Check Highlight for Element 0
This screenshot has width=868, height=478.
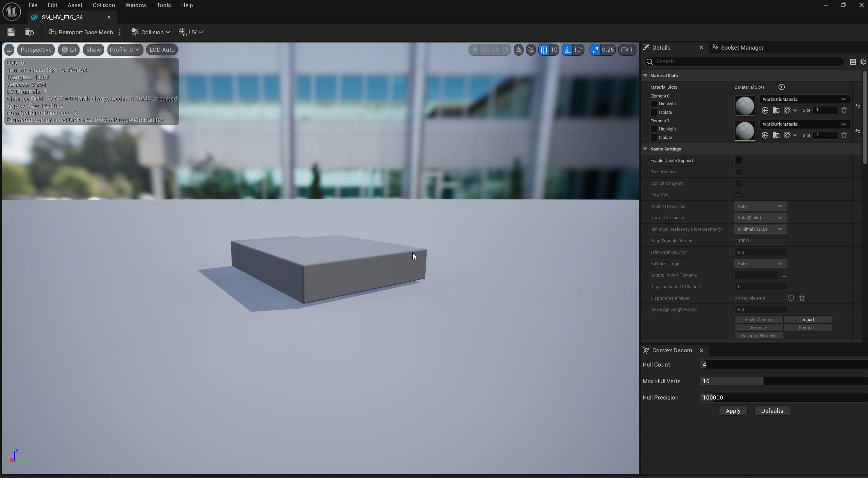pyautogui.click(x=654, y=104)
